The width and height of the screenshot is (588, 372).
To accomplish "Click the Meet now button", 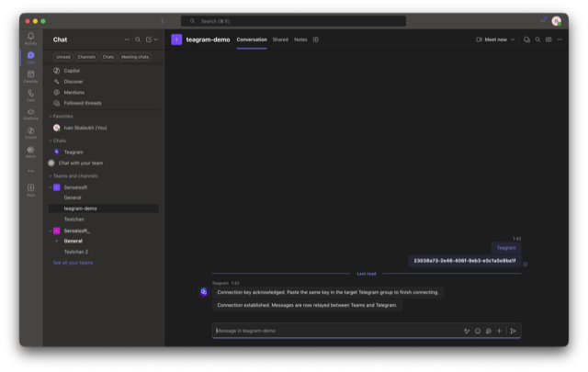I will 492,39.
